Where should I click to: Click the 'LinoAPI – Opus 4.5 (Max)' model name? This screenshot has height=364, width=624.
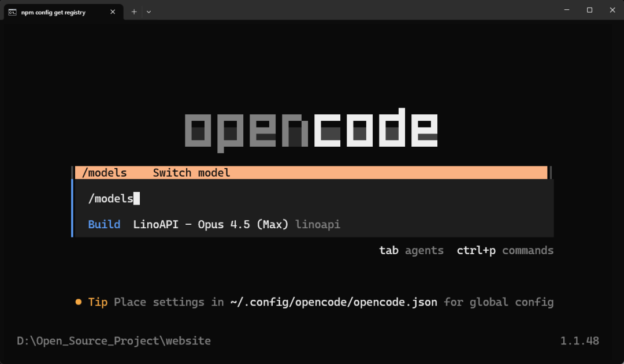pyautogui.click(x=210, y=224)
